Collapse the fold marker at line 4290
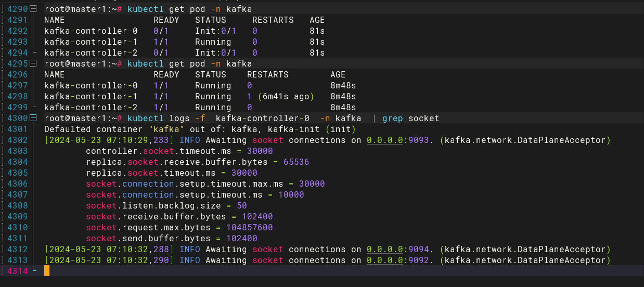Image resolution: width=644 pixels, height=287 pixels. coord(34,9)
